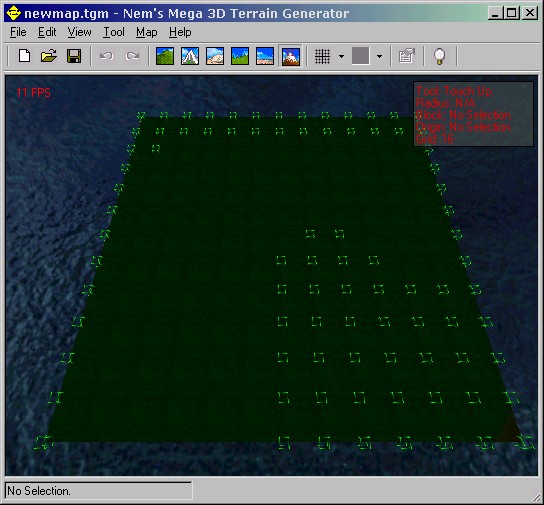Image resolution: width=544 pixels, height=505 pixels.
Task: Select the beach horizon terrain tool
Action: point(265,56)
